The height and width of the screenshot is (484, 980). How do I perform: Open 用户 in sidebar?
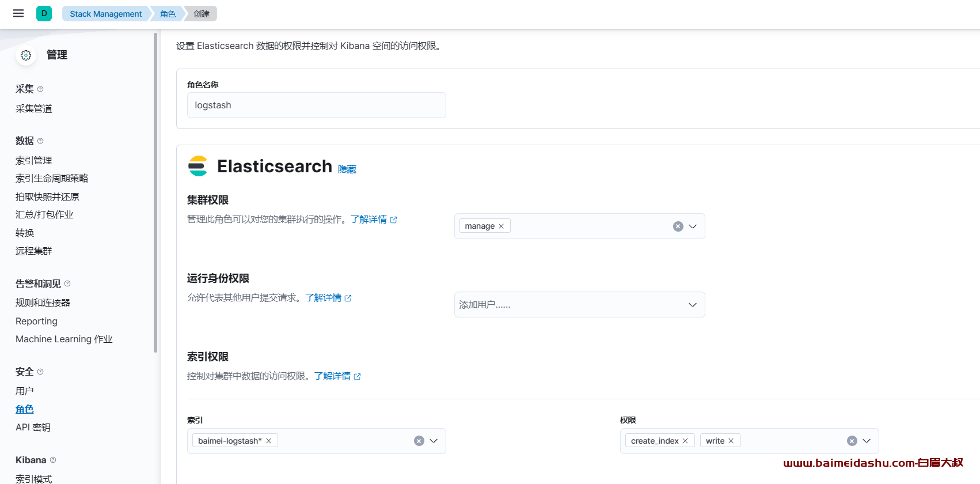click(x=25, y=391)
